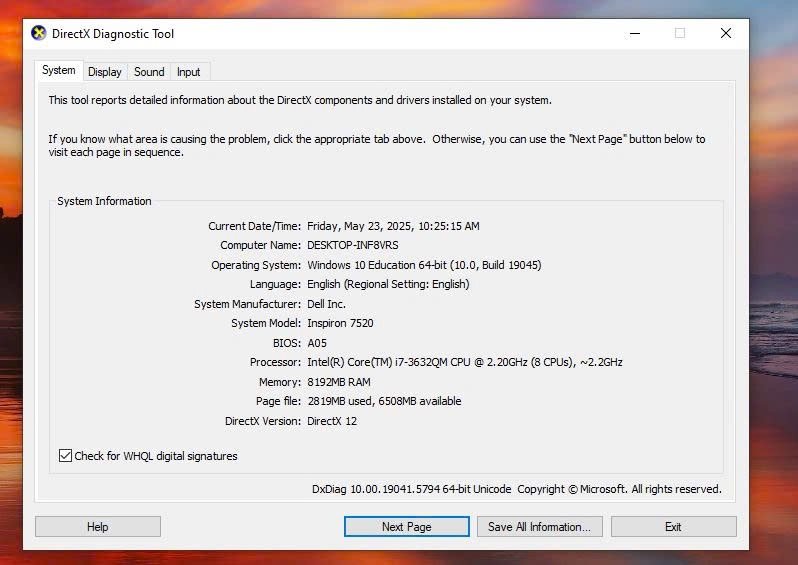Click the DirectX Diagnostic Tool title icon
Image resolution: width=798 pixels, height=565 pixels.
(39, 33)
